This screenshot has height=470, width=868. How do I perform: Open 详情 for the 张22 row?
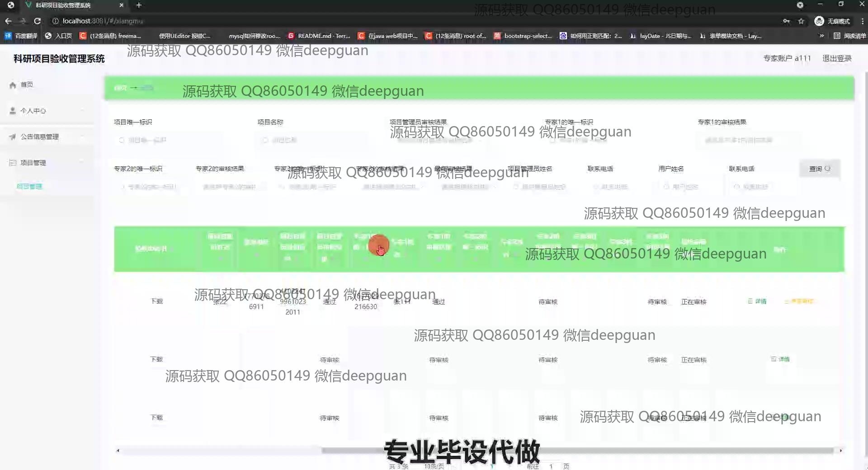757,301
